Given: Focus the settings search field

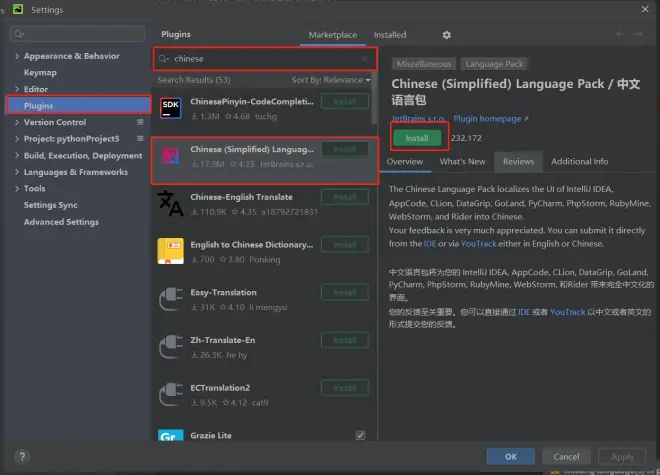Looking at the screenshot, I should (77, 34).
